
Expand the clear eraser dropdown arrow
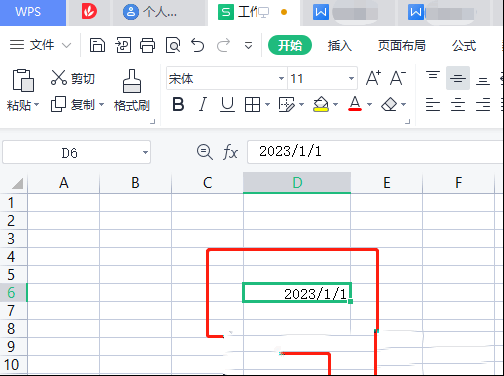(403, 105)
